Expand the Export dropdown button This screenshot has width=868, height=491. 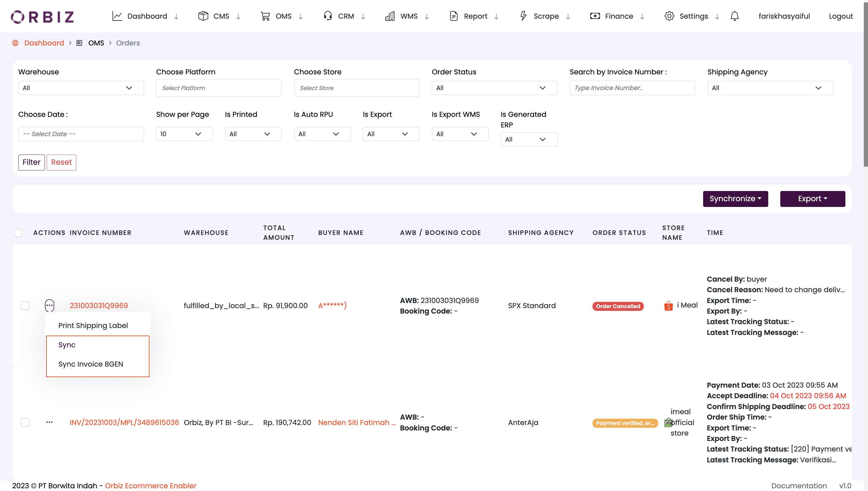pyautogui.click(x=812, y=199)
